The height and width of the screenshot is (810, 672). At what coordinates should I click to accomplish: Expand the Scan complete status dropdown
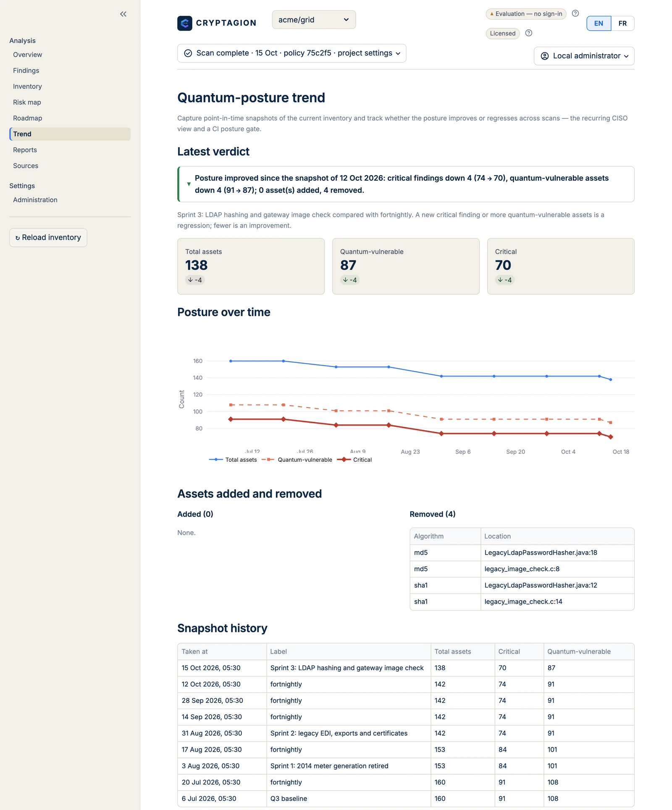[291, 53]
